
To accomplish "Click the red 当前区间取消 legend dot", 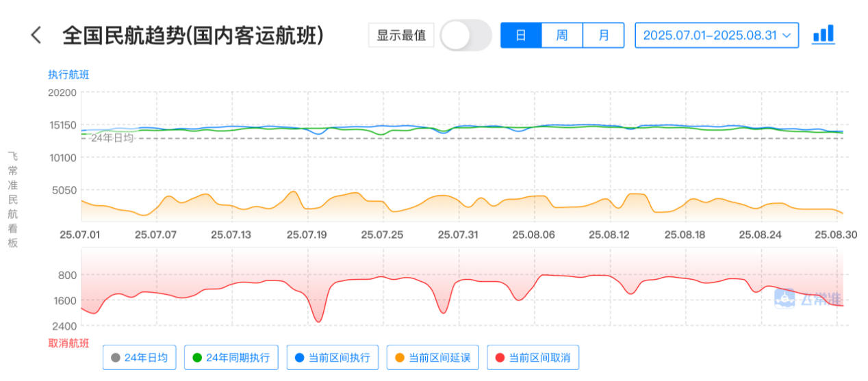I will (500, 357).
